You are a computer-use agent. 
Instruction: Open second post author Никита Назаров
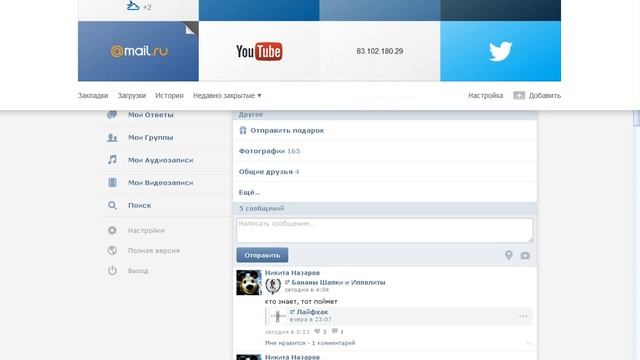point(292,357)
